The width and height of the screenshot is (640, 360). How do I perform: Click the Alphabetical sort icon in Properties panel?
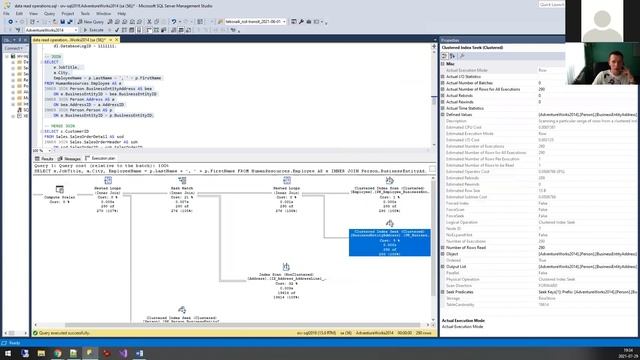pyautogui.click(x=452, y=56)
